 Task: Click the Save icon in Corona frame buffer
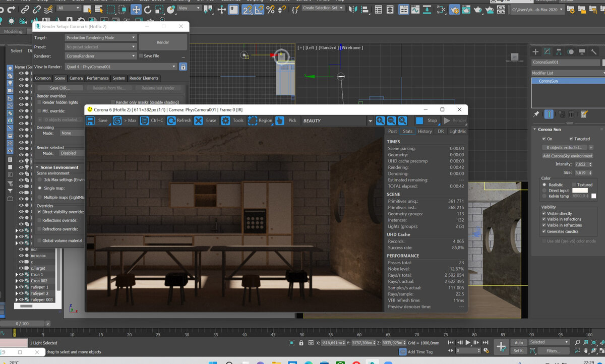coord(91,121)
